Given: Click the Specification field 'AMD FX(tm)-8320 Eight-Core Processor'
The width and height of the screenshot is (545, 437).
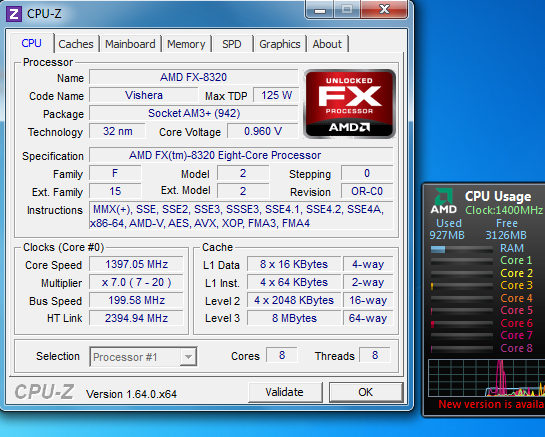Looking at the screenshot, I should click(x=241, y=155).
